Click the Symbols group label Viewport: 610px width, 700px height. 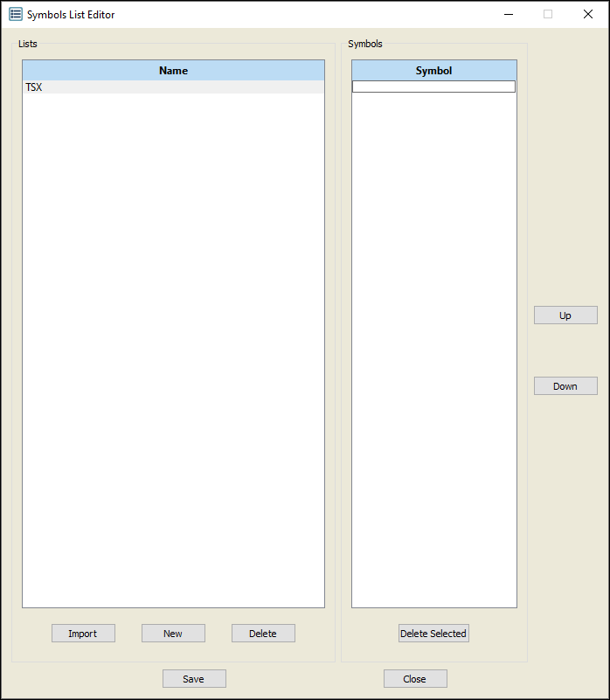tap(365, 44)
